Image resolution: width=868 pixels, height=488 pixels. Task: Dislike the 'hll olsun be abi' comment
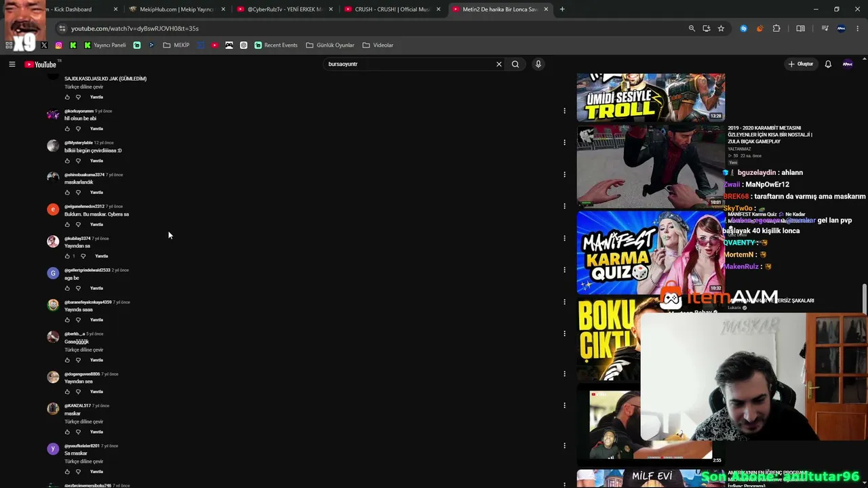coord(78,129)
